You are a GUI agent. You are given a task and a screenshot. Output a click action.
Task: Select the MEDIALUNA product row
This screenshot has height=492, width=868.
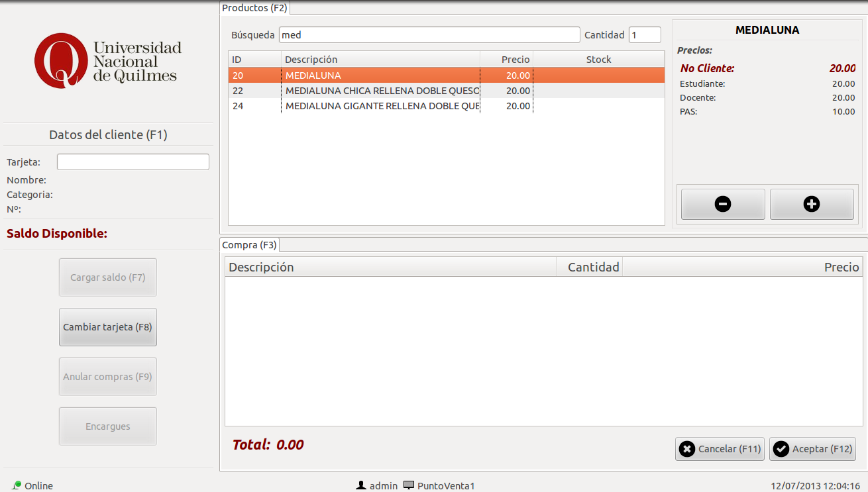click(382, 75)
